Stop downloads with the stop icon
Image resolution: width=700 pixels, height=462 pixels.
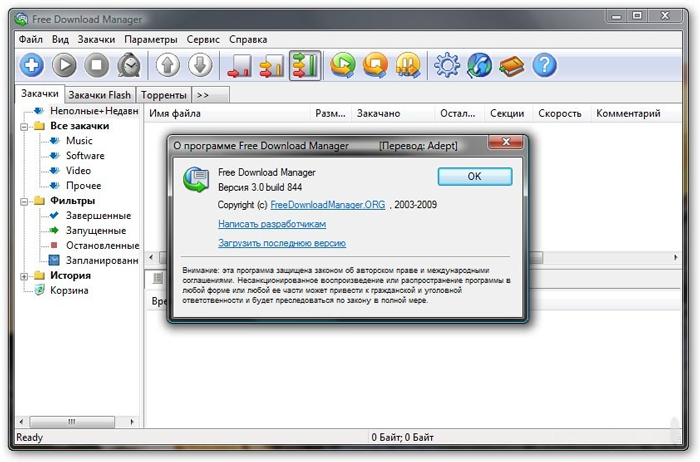tap(97, 65)
